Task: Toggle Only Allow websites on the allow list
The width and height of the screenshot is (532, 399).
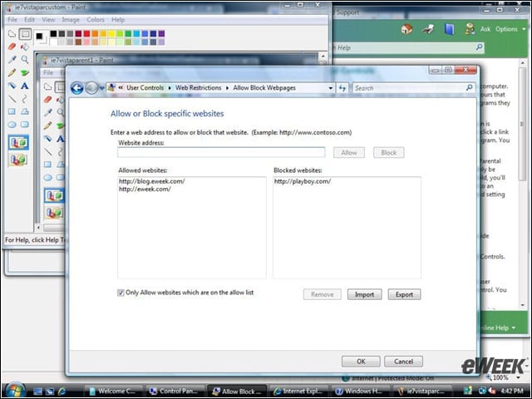Action: pyautogui.click(x=121, y=293)
